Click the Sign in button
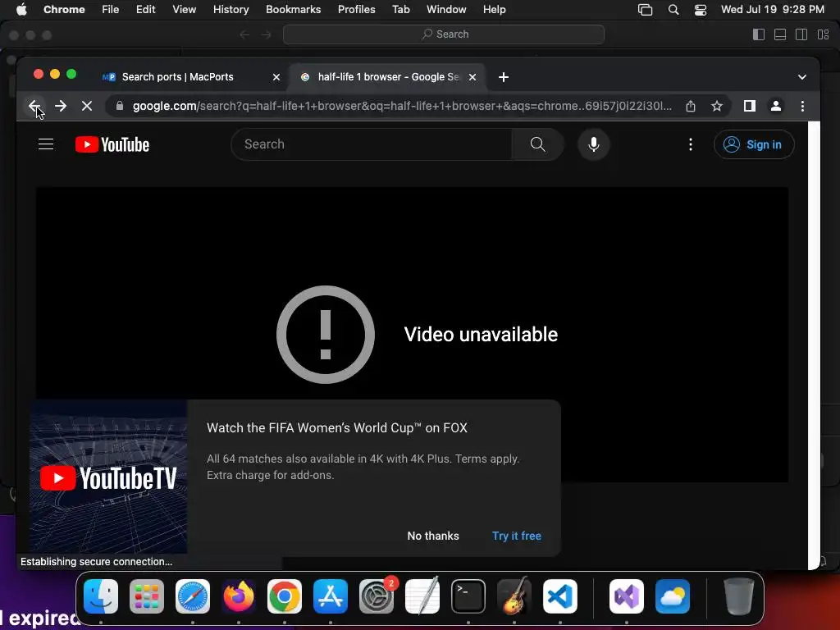Screen dimensions: 840x630 (754, 144)
